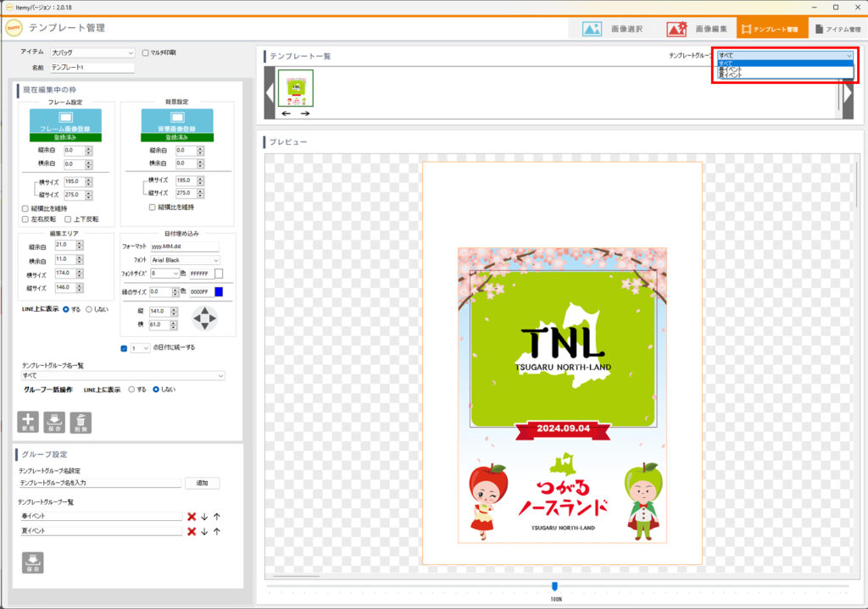Open the アイテム管理 tab
The width and height of the screenshot is (868, 609).
click(837, 29)
